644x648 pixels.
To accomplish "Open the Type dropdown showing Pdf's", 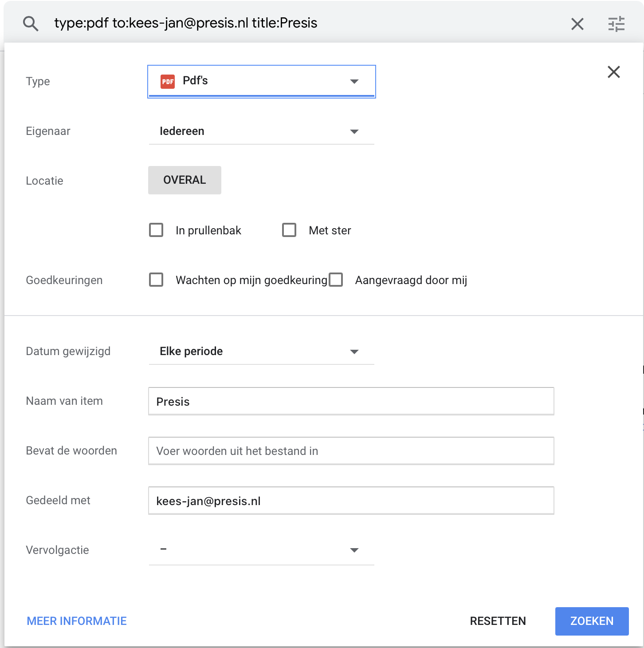I will pos(262,81).
